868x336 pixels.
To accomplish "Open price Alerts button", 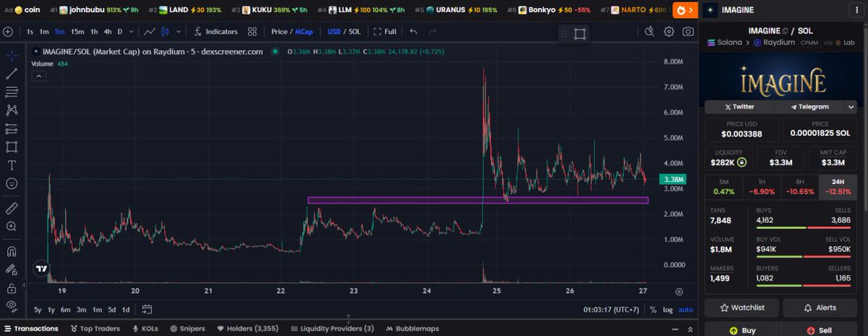I will point(820,308).
